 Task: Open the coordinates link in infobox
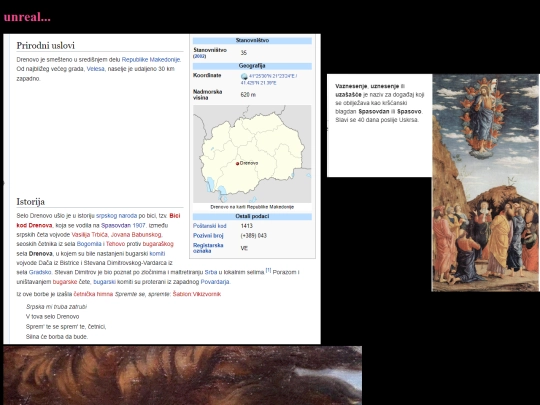269,79
